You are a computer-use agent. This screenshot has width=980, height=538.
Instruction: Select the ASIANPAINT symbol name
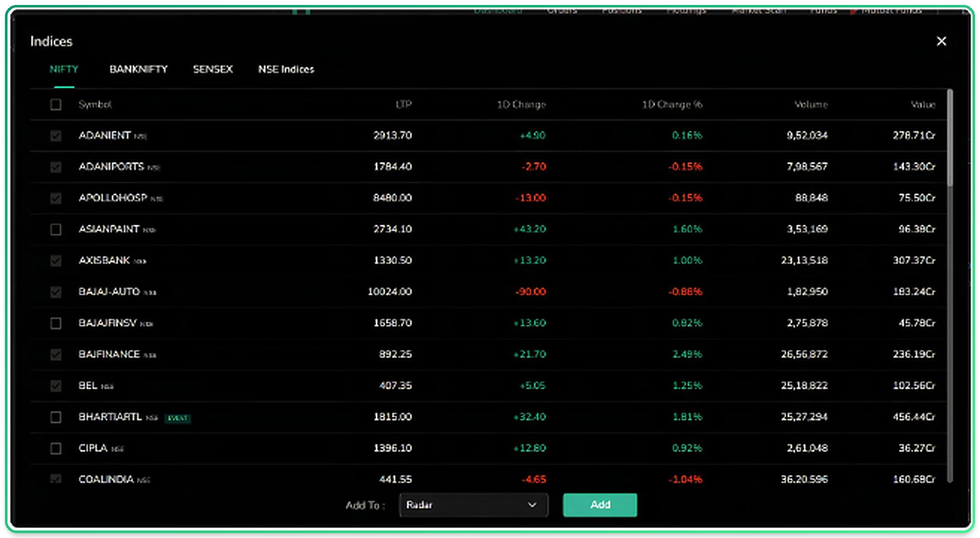109,229
